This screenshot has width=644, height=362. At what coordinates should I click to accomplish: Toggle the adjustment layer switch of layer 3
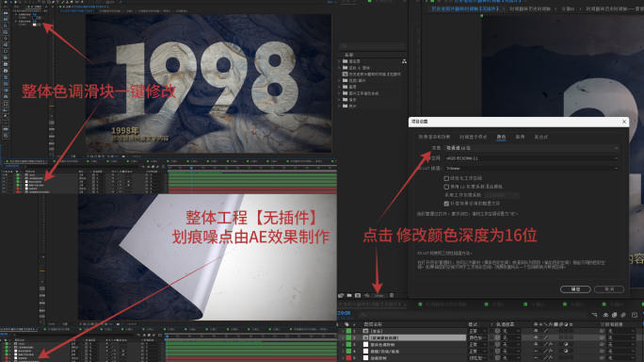tap(566, 345)
